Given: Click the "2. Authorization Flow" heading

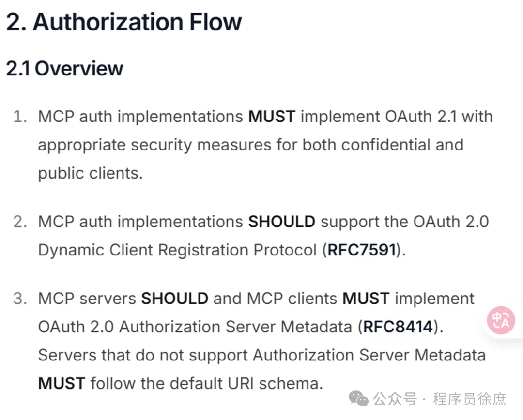Looking at the screenshot, I should coord(124,22).
